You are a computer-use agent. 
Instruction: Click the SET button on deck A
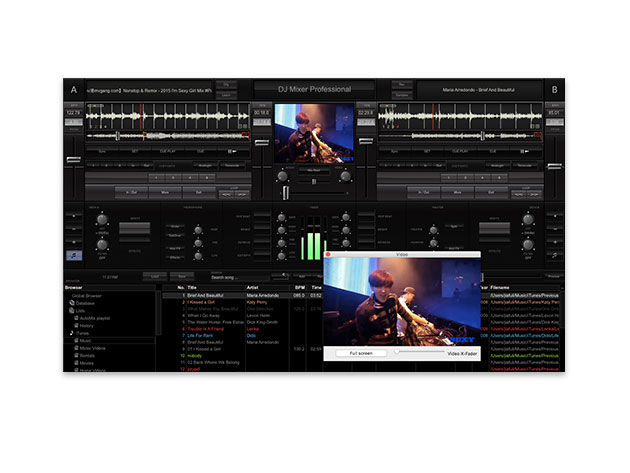coord(135,152)
